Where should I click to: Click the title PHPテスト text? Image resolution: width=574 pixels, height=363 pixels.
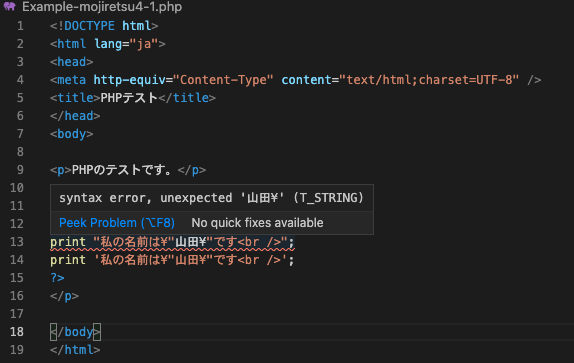[133, 98]
